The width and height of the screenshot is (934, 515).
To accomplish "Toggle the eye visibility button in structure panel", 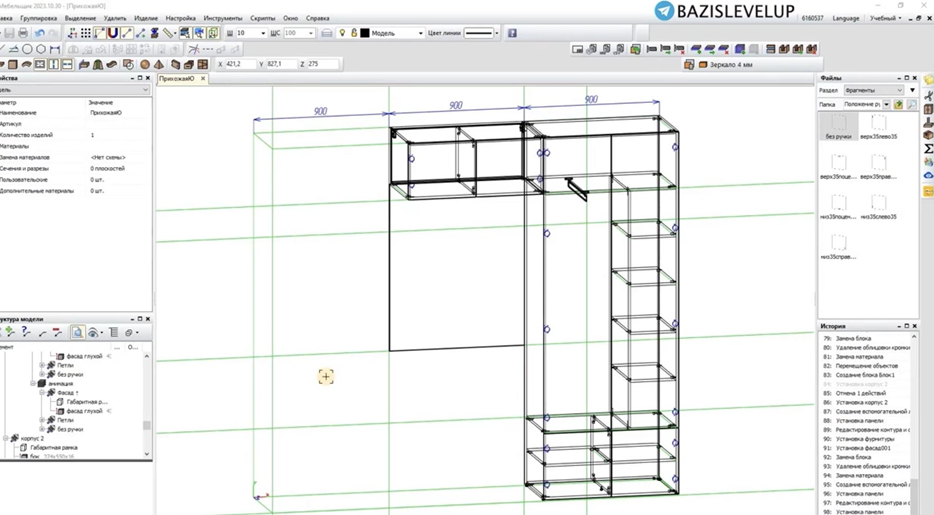I will point(93,333).
